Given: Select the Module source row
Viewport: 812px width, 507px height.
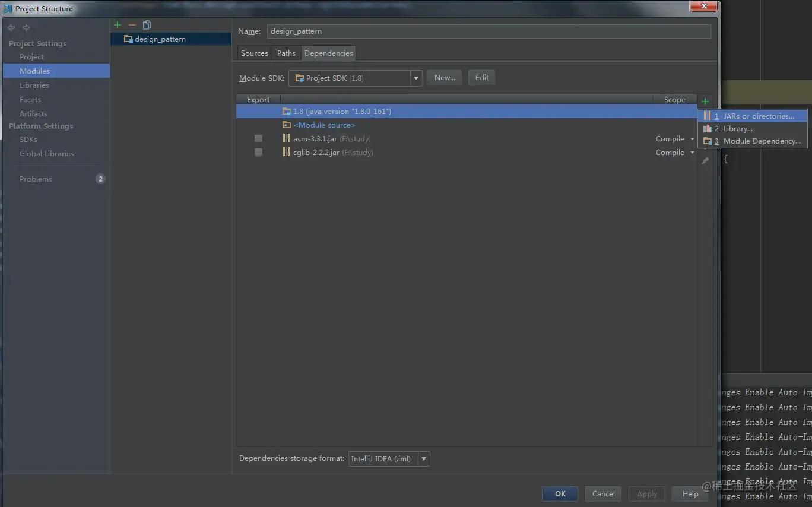Looking at the screenshot, I should [467, 125].
